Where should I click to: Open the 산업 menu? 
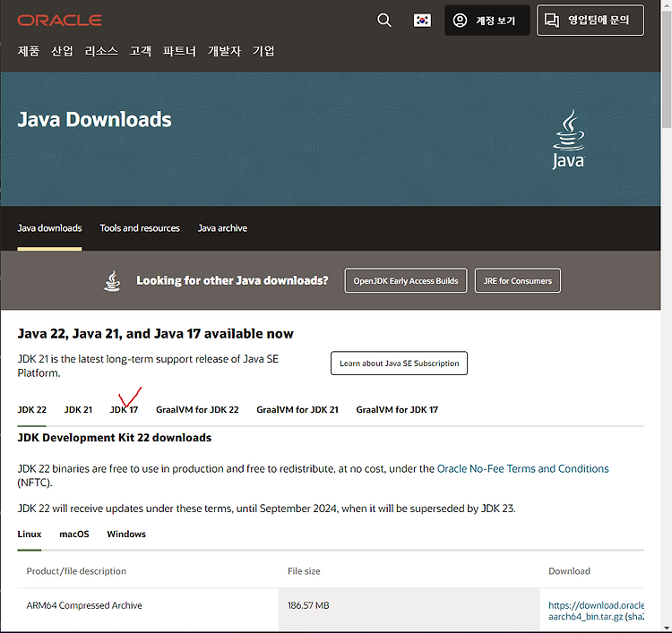pos(62,51)
